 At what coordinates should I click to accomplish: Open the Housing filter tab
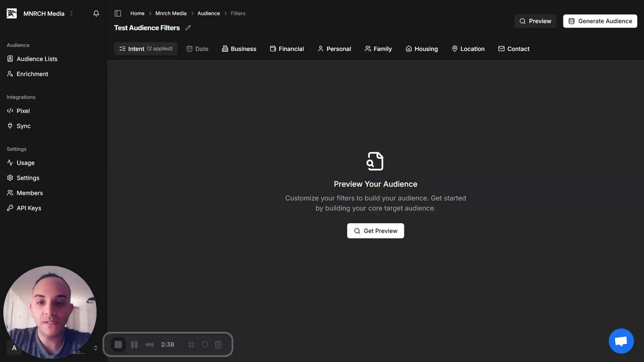422,49
